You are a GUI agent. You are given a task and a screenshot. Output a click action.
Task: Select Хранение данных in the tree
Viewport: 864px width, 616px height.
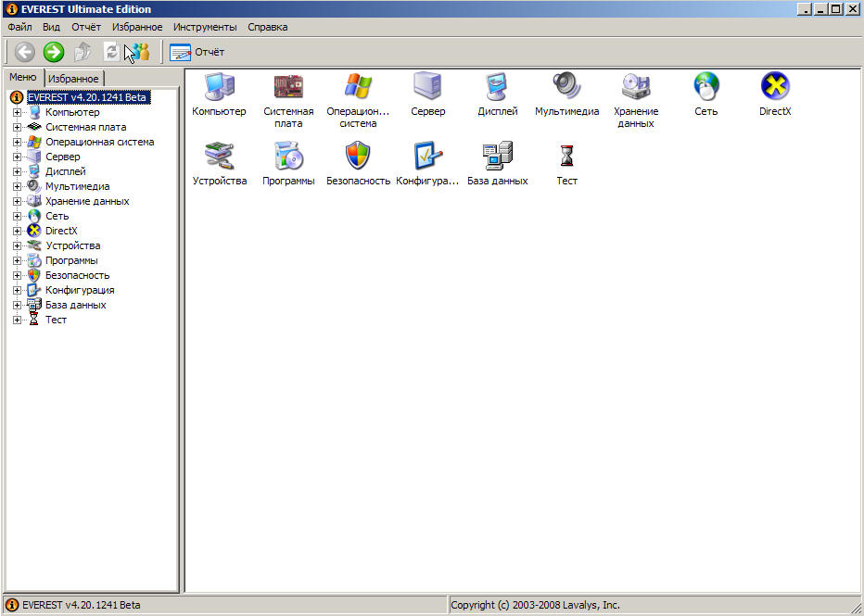(x=87, y=202)
